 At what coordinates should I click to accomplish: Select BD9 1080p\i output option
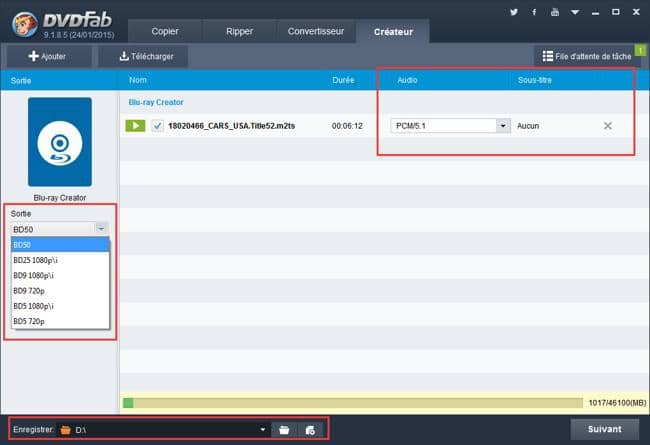coord(61,275)
